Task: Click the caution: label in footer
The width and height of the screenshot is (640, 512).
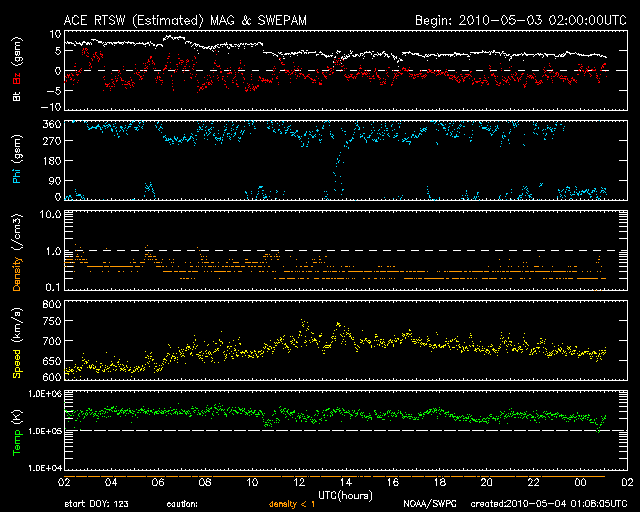Action: (x=183, y=503)
